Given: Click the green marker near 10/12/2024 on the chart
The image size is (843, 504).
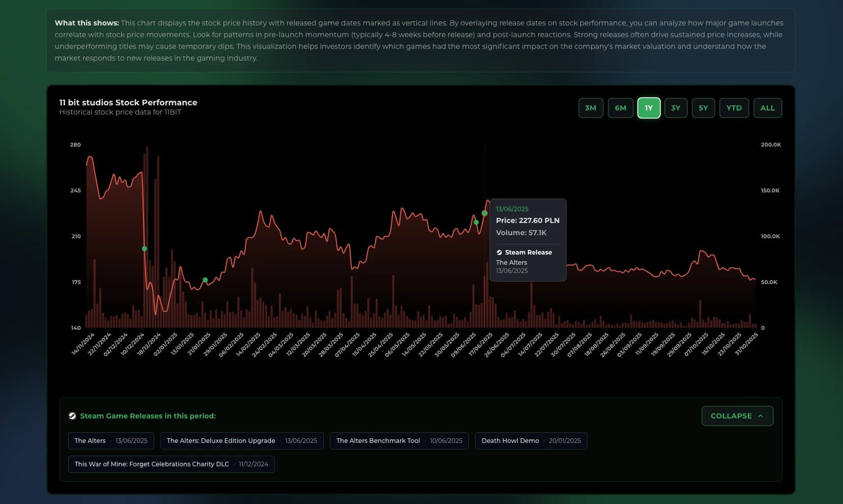Looking at the screenshot, I should 144,248.
